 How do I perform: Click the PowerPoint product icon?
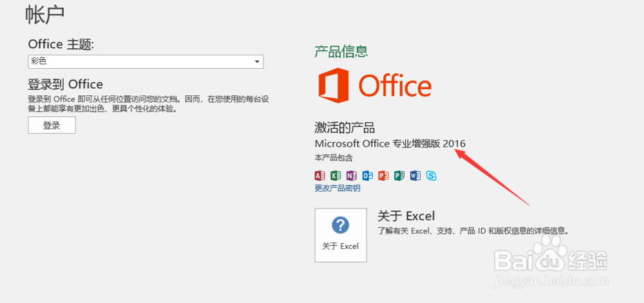pos(383,175)
